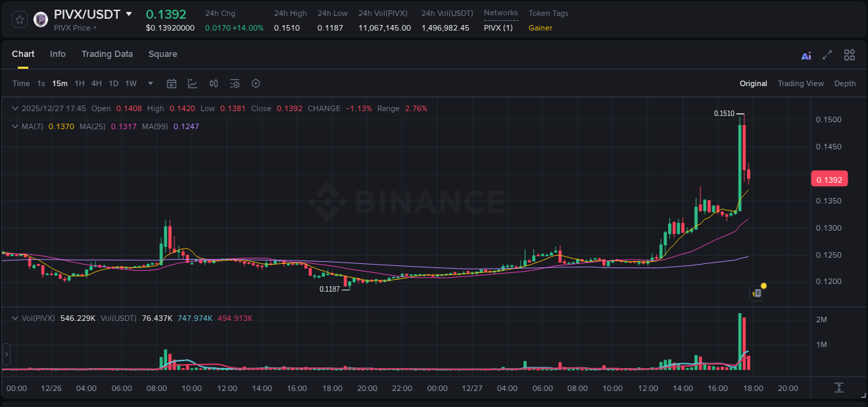Toggle favorite star for PIVX/USDT pair
This screenshot has width=868, height=407.
coord(19,19)
